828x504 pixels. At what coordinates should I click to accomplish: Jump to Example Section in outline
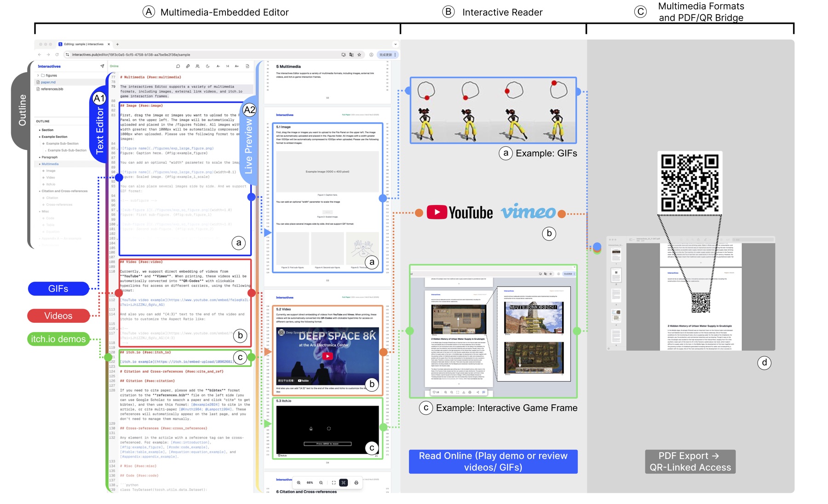pos(54,137)
